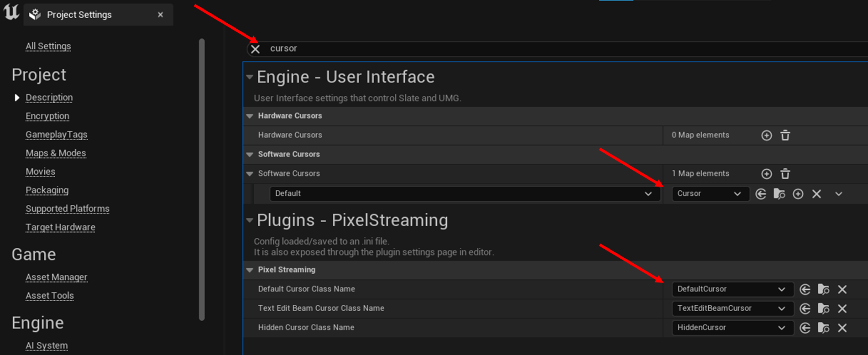The image size is (868, 355).
Task: Create new class for Software Cursor entry
Action: coord(798,194)
